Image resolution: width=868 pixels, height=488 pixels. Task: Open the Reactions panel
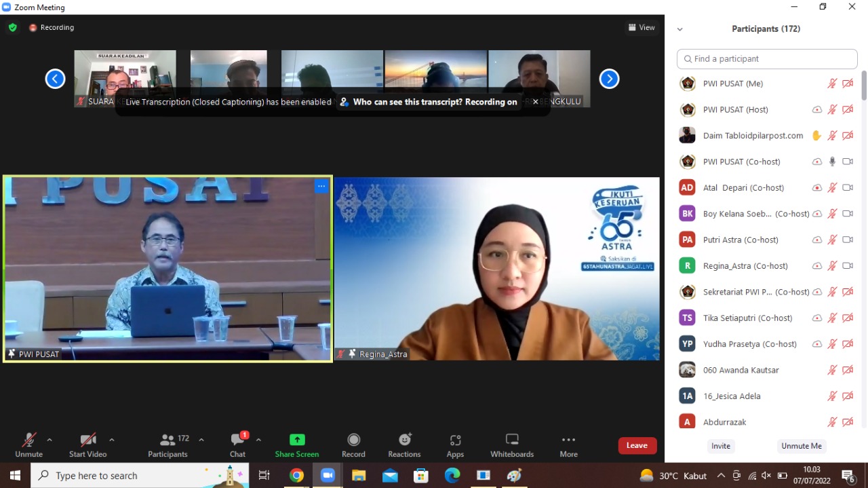coord(404,445)
